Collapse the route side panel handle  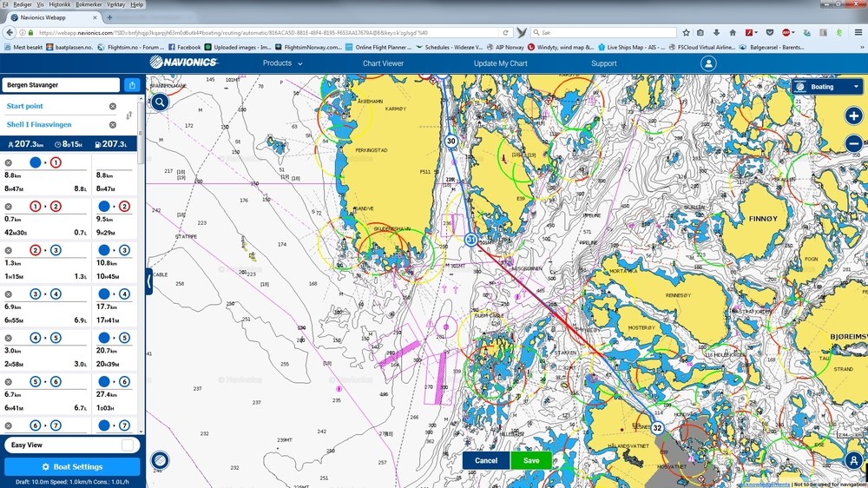point(149,281)
